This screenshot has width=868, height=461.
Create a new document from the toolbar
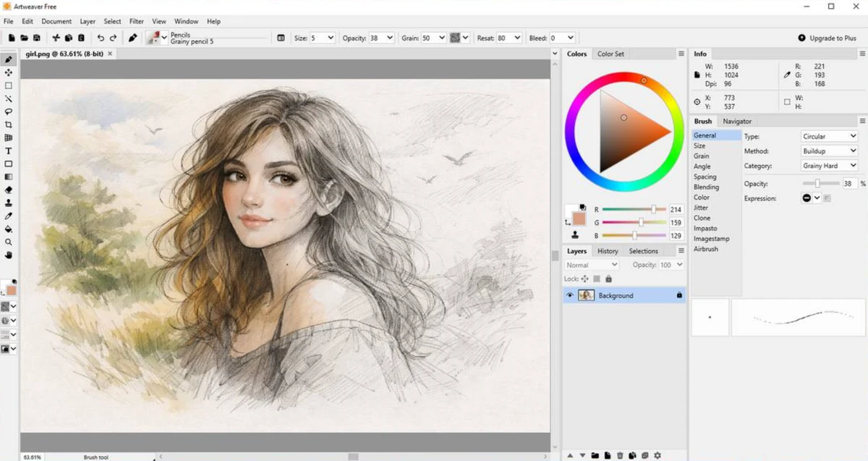pos(11,38)
